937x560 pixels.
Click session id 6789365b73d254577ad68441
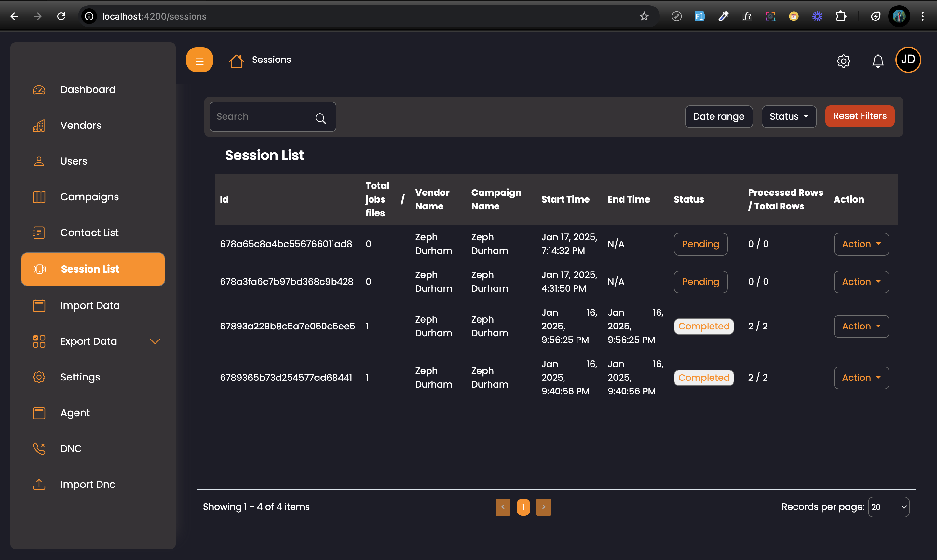[x=286, y=378]
